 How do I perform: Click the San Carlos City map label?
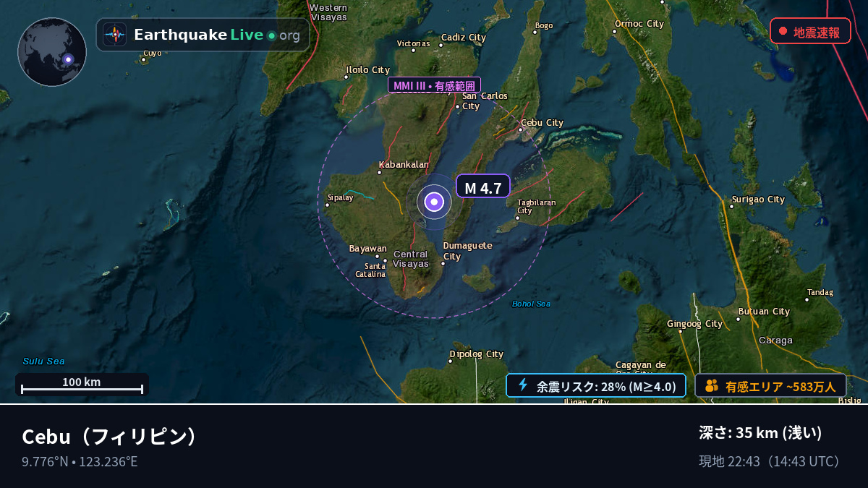coord(485,101)
